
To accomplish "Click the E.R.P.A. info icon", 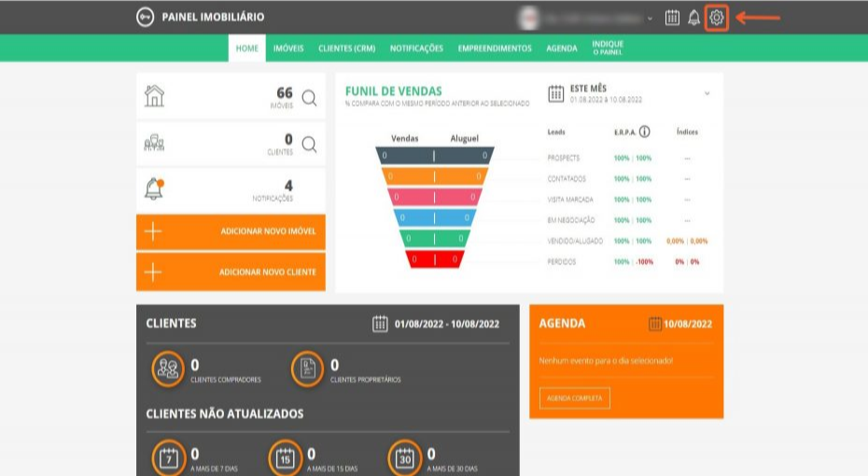I will coord(645,132).
